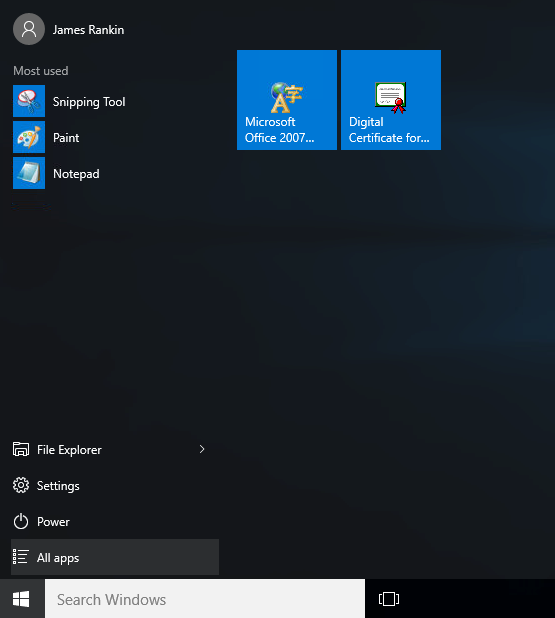
Task: Open the Microsoft Office 2007 language tile
Action: click(x=287, y=100)
